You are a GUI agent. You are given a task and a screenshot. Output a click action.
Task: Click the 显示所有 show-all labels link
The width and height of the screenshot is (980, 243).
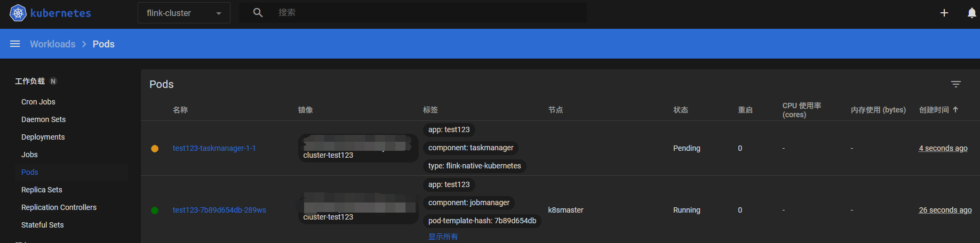click(x=443, y=237)
